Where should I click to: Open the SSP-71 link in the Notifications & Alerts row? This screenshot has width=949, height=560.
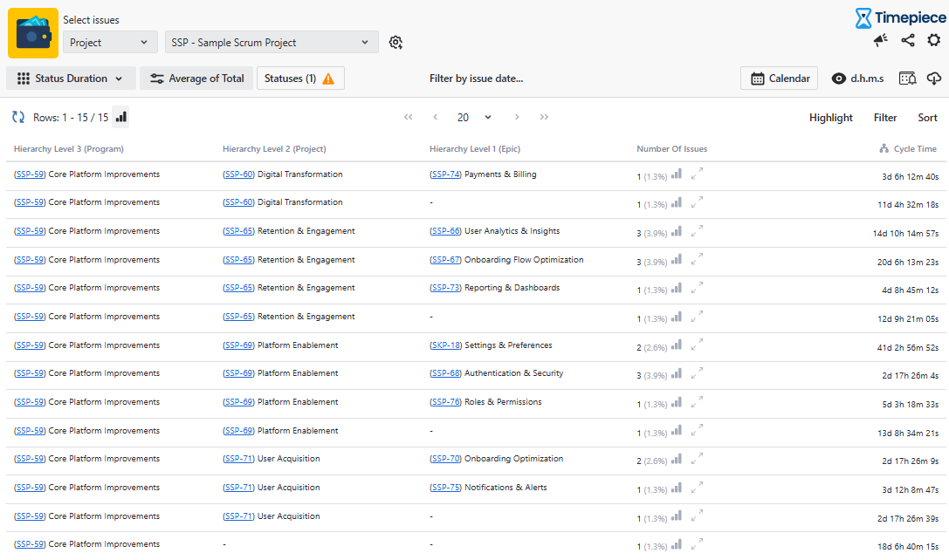pos(238,488)
